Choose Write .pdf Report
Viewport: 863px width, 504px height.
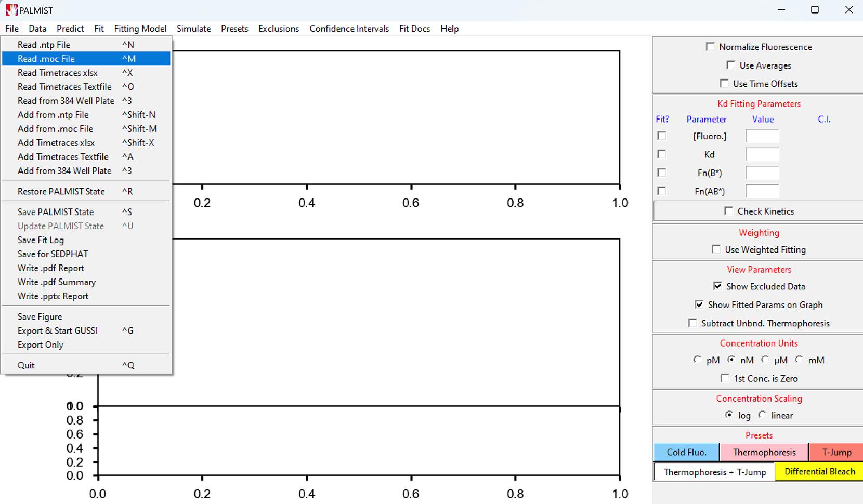86,268
